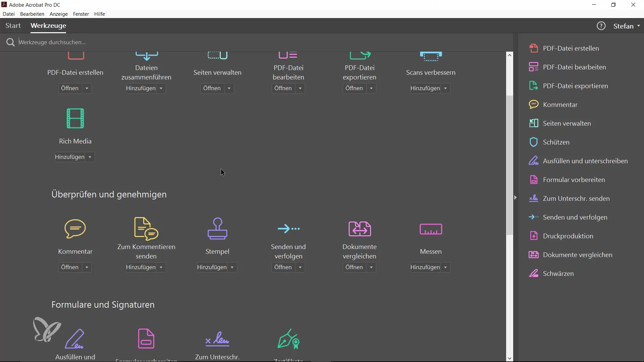Click the Zum Kommentieren senden icon

[146, 229]
